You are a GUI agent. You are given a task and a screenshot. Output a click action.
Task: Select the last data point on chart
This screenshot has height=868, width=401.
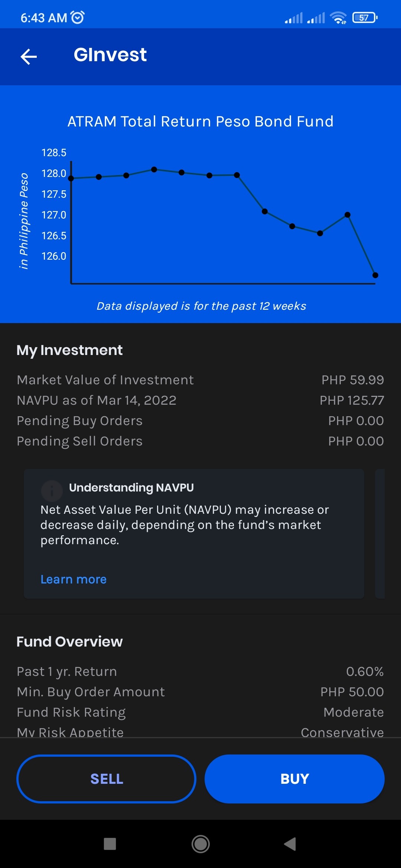click(375, 275)
